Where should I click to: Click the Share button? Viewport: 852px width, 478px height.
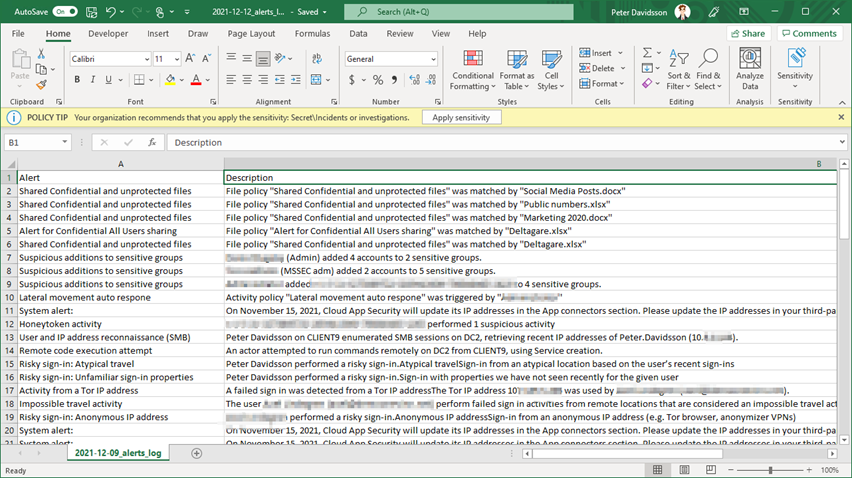747,33
